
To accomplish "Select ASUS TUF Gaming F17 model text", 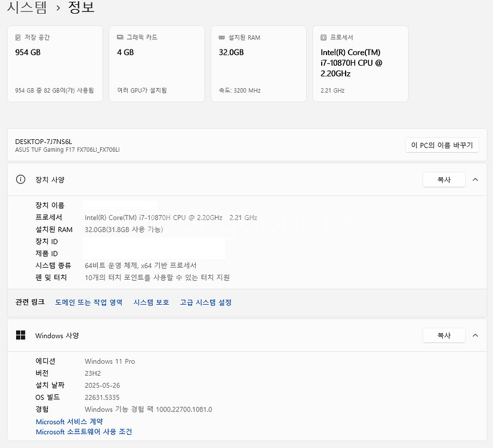I will [67, 150].
